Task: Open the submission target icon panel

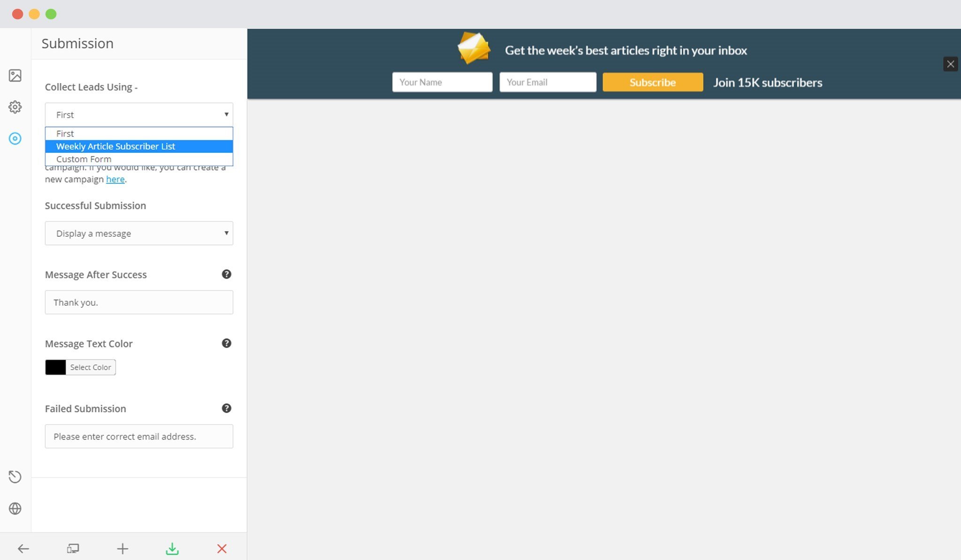Action: tap(15, 138)
